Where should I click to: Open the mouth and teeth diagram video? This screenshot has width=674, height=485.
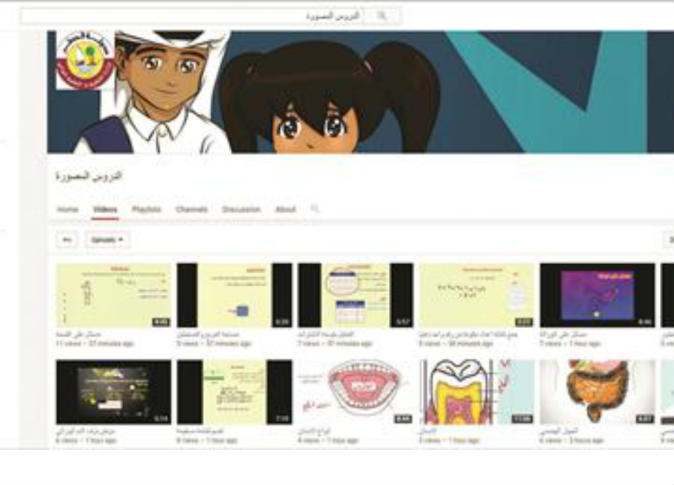tap(355, 391)
